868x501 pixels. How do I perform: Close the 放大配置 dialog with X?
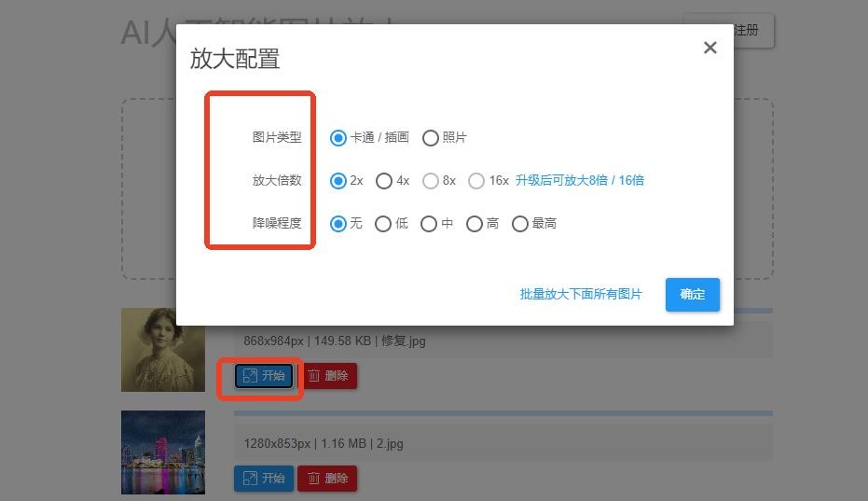(710, 48)
